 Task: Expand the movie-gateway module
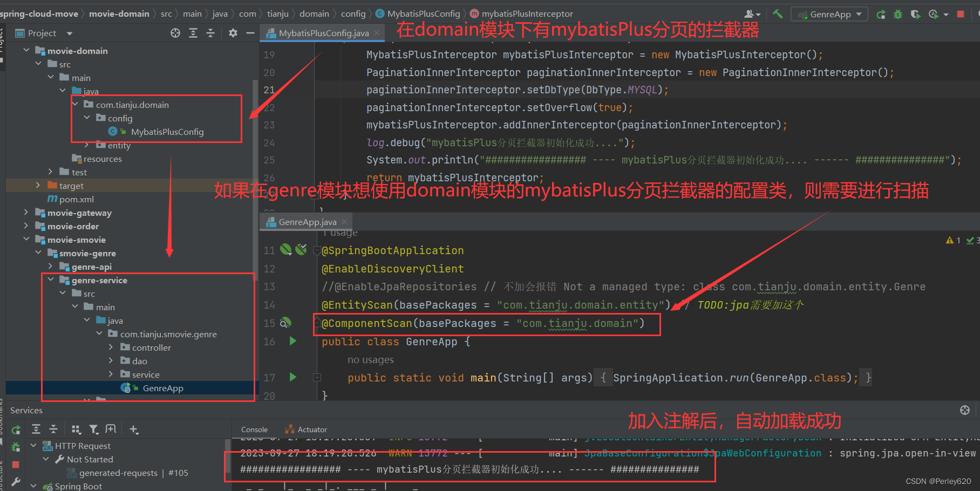[26, 212]
